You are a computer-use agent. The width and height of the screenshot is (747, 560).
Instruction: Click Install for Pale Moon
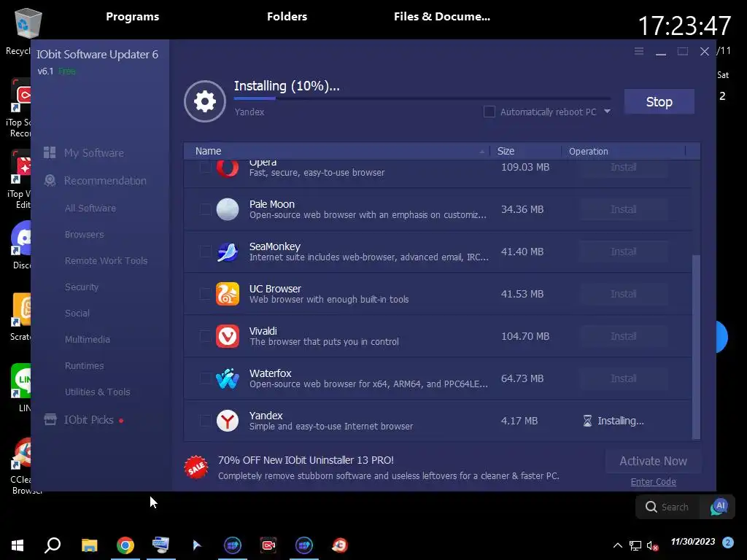tap(623, 209)
